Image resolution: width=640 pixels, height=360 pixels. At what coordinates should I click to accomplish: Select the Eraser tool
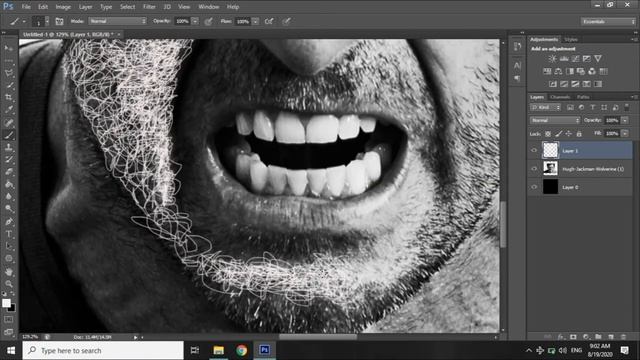[9, 172]
